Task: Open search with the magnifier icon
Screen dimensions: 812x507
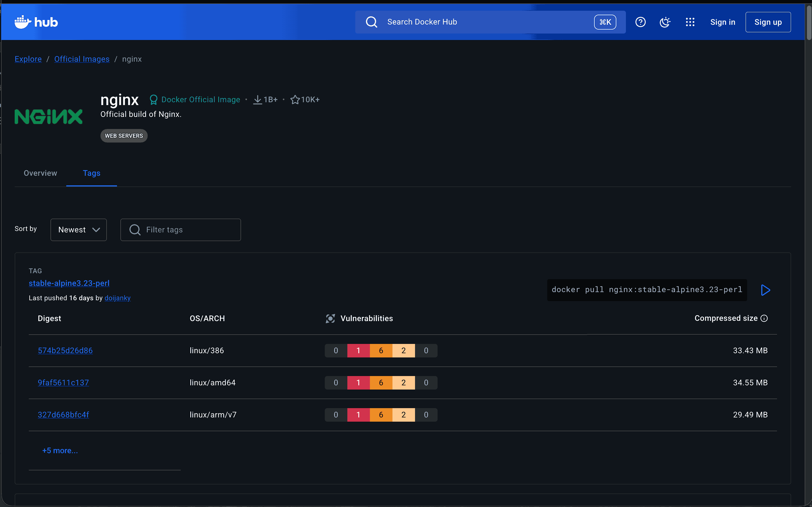Action: (371, 22)
